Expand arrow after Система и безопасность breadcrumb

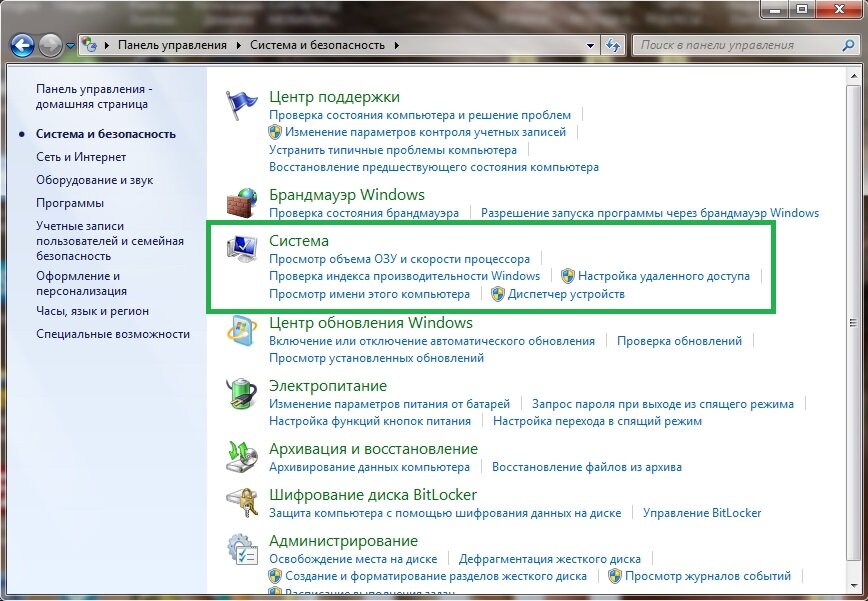[x=396, y=45]
